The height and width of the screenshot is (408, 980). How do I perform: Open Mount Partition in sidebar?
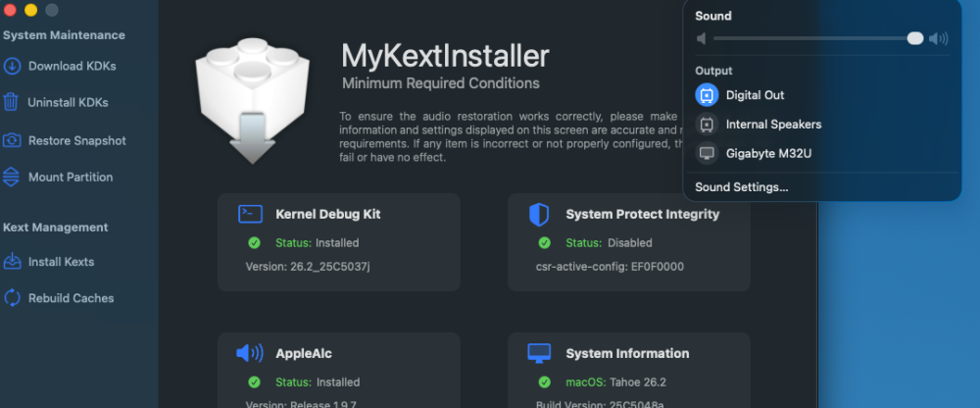(x=71, y=178)
